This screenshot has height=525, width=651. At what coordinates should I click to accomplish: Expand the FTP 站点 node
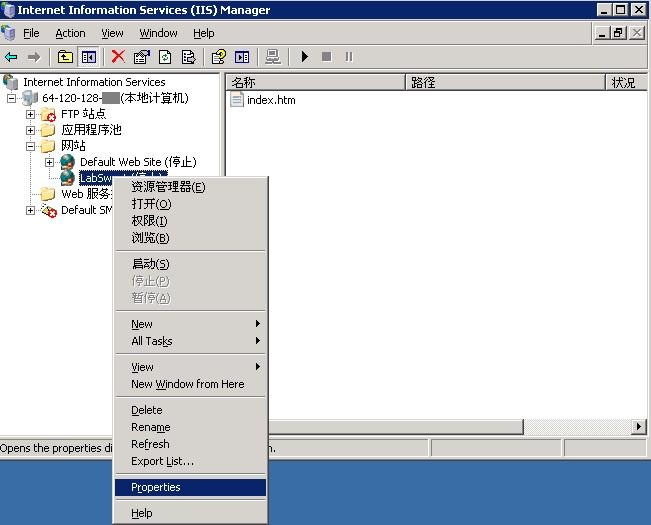click(30, 114)
